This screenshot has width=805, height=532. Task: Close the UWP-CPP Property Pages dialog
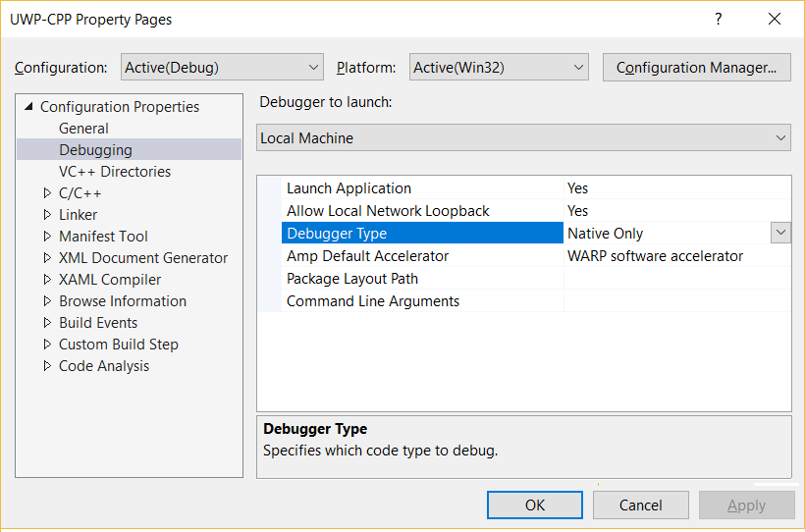(775, 20)
